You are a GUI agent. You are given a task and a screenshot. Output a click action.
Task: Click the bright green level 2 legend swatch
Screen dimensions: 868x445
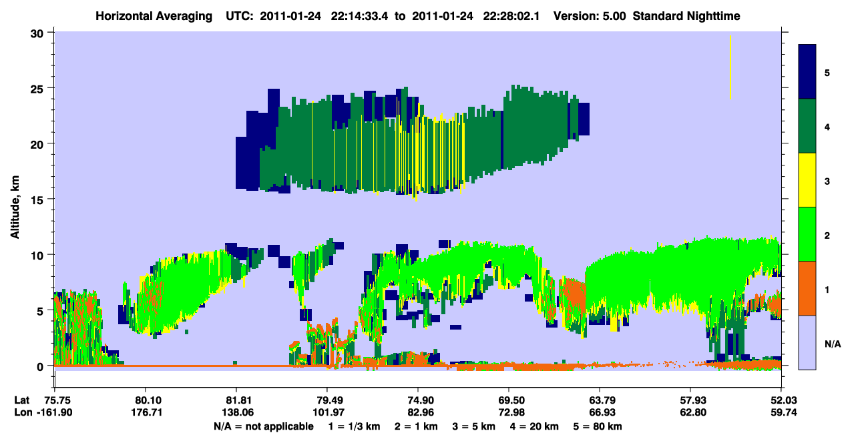(808, 234)
